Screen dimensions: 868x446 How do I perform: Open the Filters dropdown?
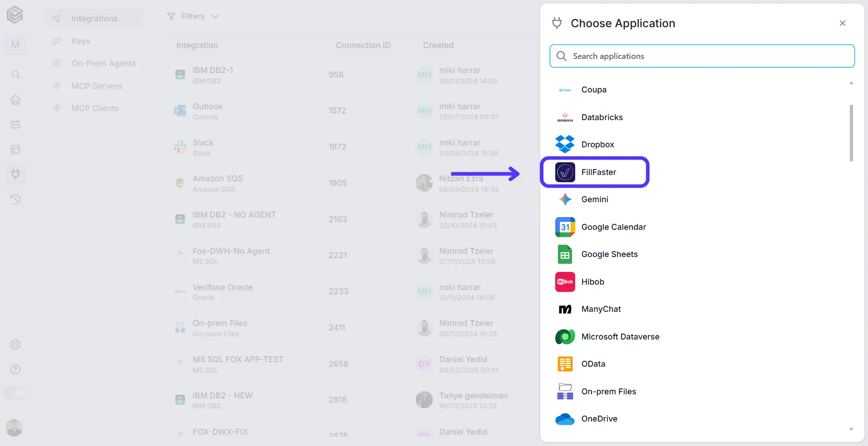pos(193,16)
